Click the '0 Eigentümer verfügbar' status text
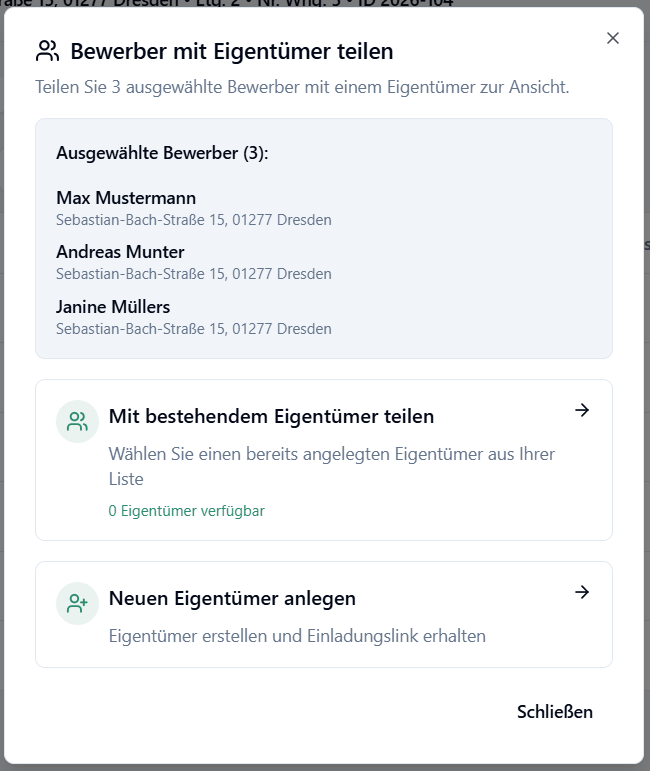This screenshot has height=771, width=650. click(x=186, y=511)
